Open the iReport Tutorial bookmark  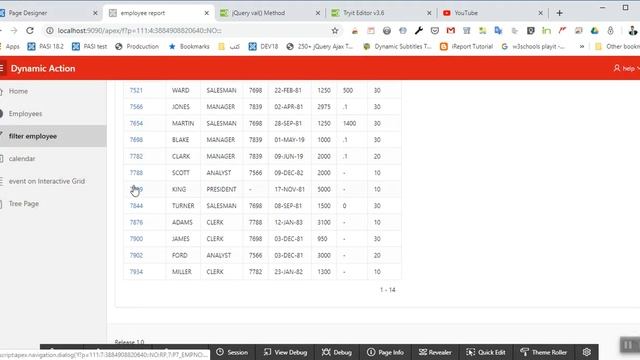tap(467, 47)
